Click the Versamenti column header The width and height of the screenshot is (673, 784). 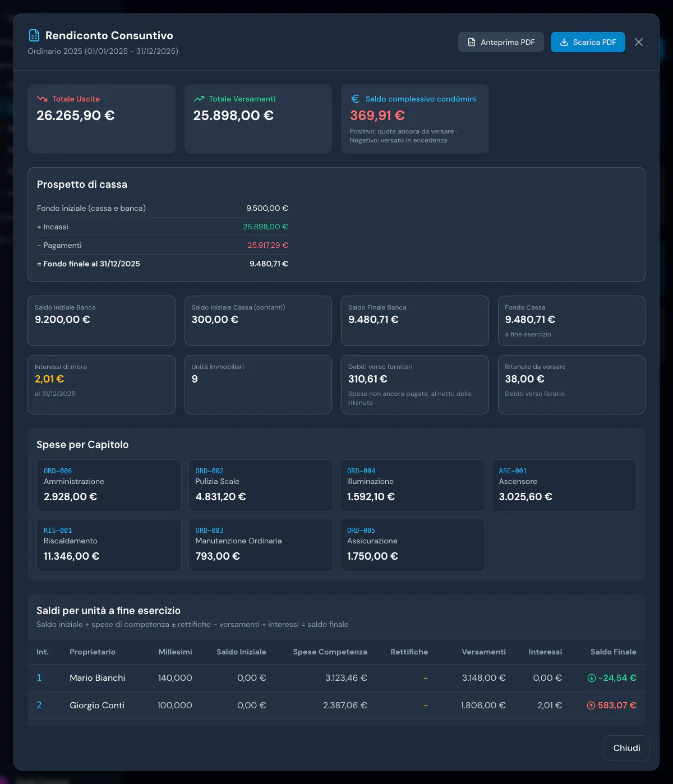pos(483,652)
